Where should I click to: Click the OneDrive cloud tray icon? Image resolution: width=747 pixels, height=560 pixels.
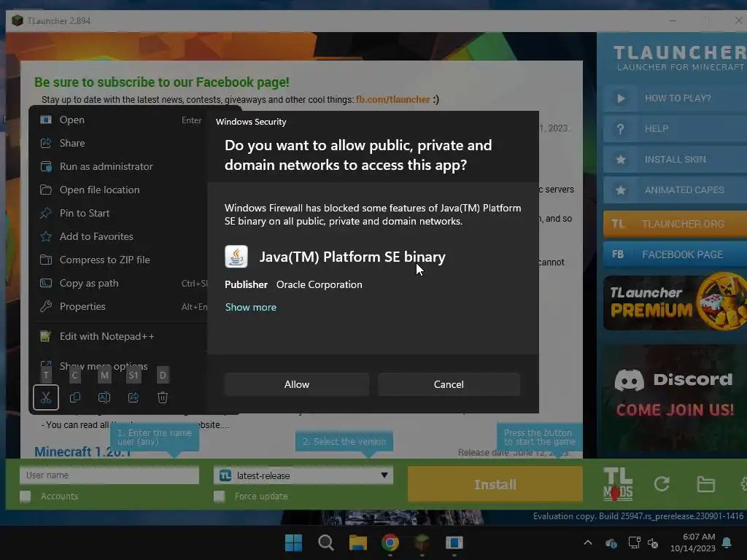click(x=611, y=542)
